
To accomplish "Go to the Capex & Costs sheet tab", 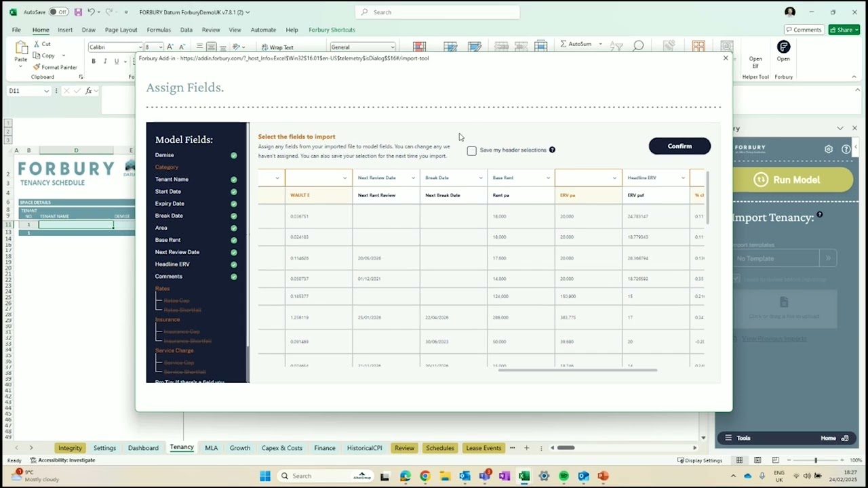I will [281, 448].
